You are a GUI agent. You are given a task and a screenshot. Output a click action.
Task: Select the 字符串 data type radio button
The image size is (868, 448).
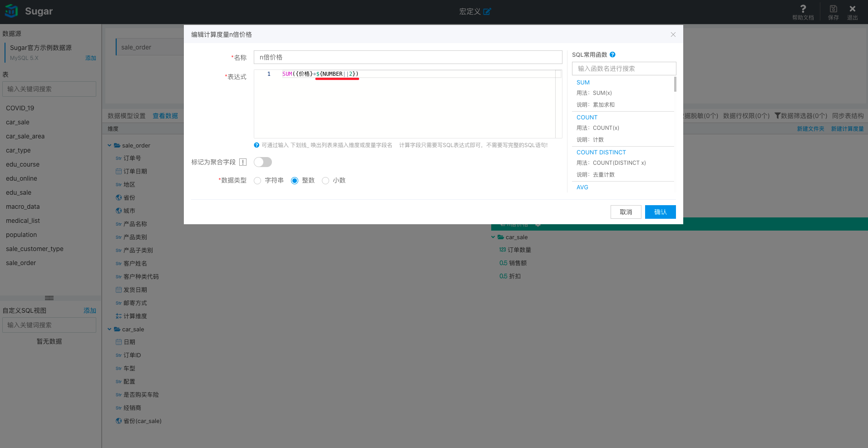coord(257,181)
